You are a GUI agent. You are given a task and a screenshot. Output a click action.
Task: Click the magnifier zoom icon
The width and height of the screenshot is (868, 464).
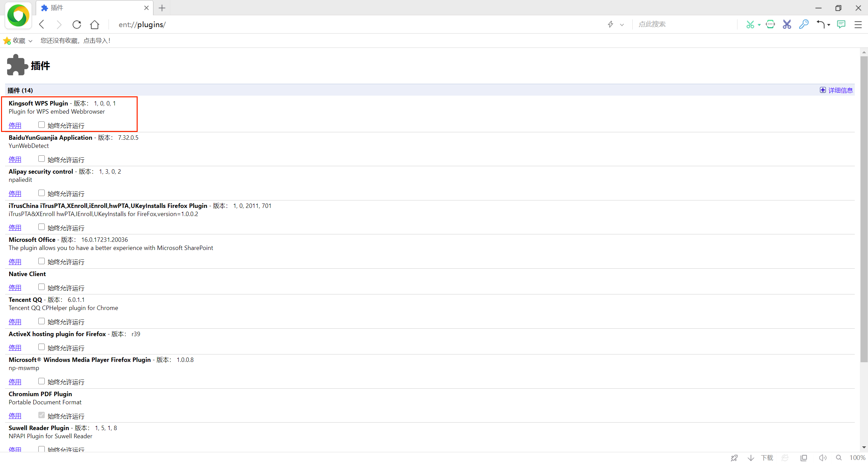click(x=839, y=458)
